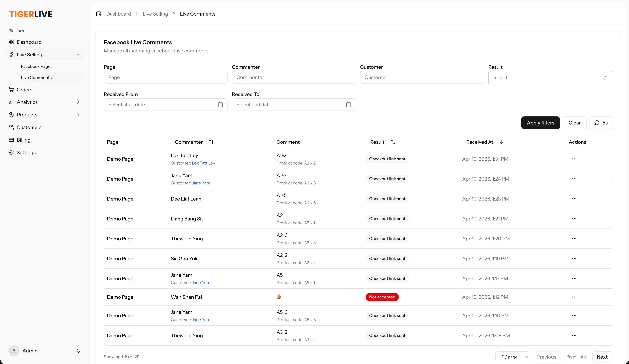Open Jane Yam customer link in A5+1 row
Screen dimensions: 629x364
tap(201, 283)
